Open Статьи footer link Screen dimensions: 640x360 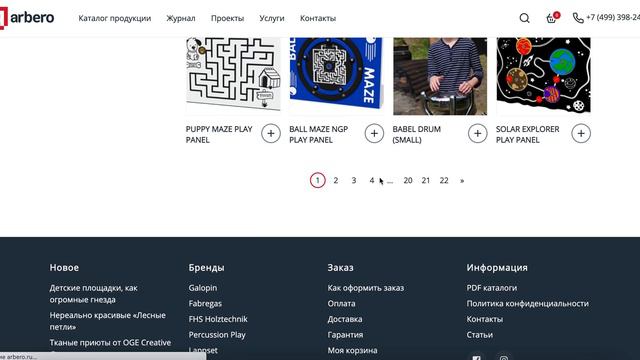tap(480, 335)
